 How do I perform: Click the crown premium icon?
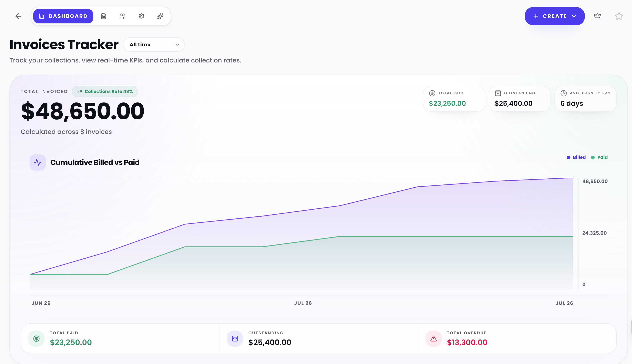(597, 16)
